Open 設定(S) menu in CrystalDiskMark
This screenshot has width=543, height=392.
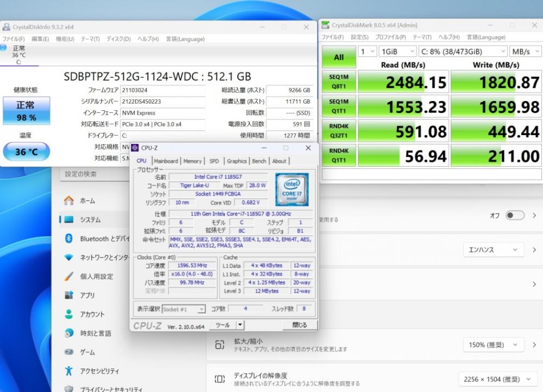(359, 37)
